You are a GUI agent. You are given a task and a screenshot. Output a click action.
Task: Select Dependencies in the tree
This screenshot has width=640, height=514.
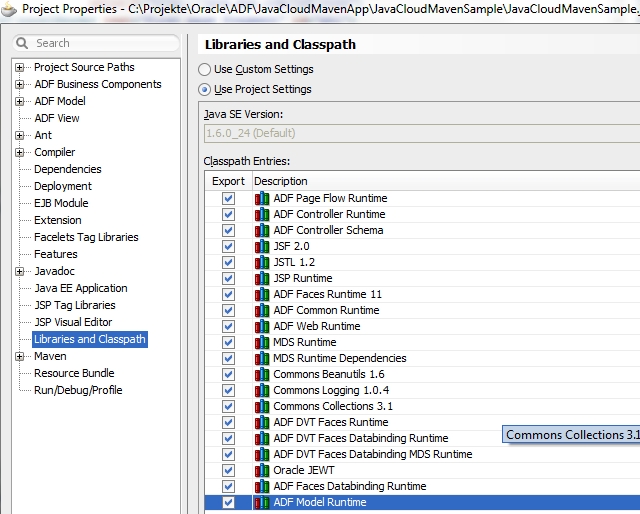pos(68,169)
